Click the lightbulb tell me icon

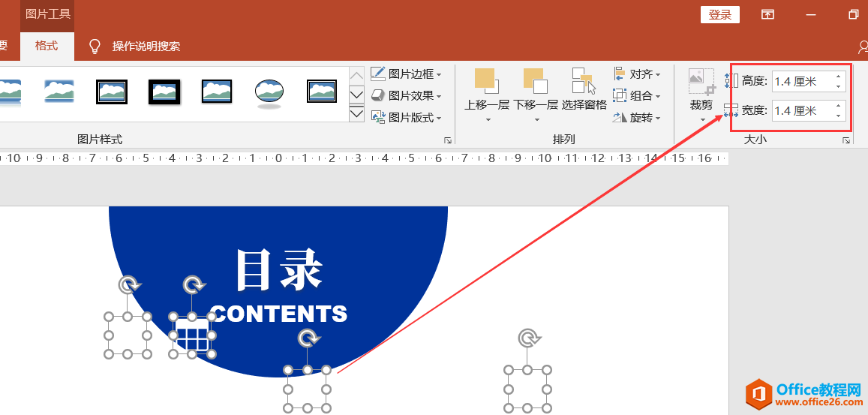click(95, 47)
